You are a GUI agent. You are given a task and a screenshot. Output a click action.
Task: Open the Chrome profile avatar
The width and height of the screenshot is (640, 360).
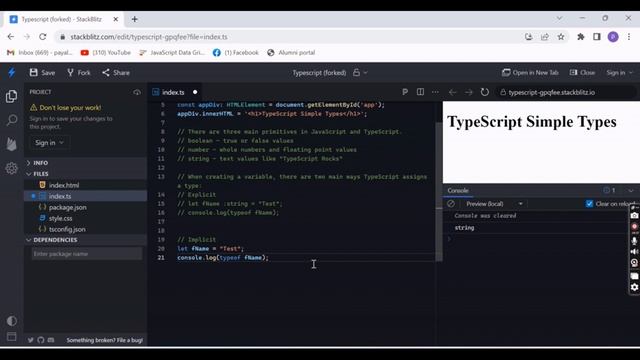point(613,37)
